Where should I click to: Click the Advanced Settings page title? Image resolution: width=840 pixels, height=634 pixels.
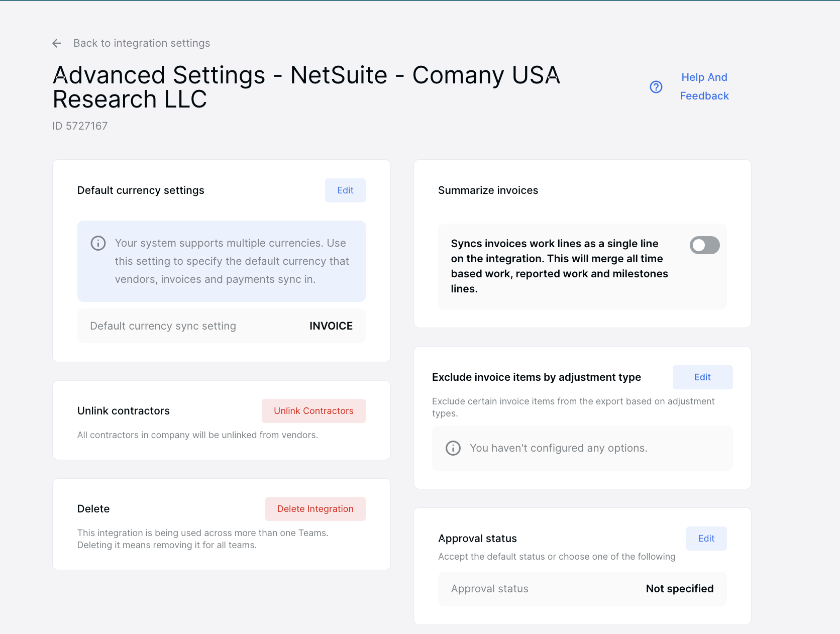click(306, 87)
